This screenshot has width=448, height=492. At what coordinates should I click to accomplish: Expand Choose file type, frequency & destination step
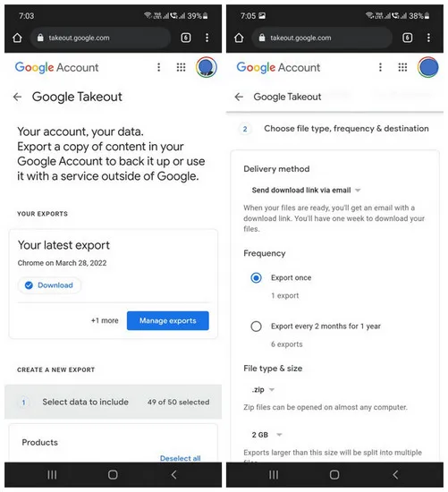pyautogui.click(x=334, y=129)
